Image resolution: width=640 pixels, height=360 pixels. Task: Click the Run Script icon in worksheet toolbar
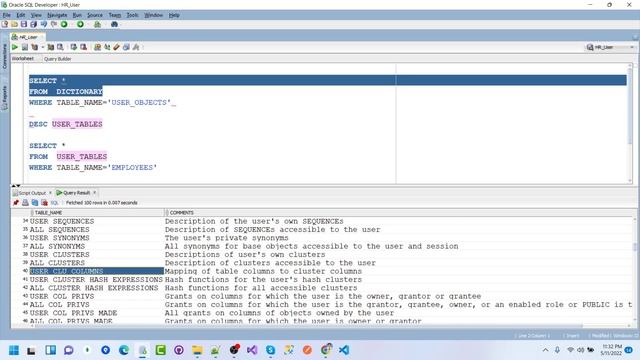[x=24, y=47]
